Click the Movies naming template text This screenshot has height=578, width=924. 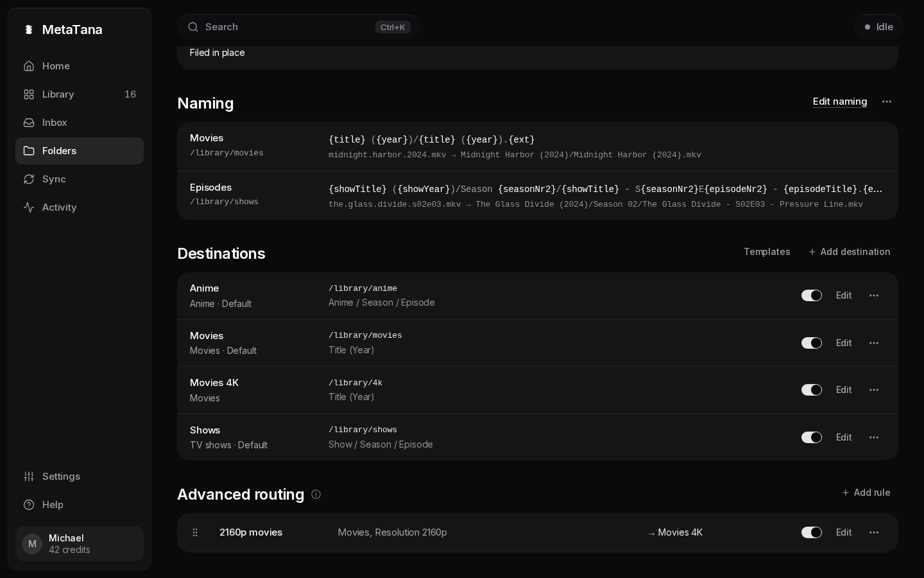[x=431, y=139]
